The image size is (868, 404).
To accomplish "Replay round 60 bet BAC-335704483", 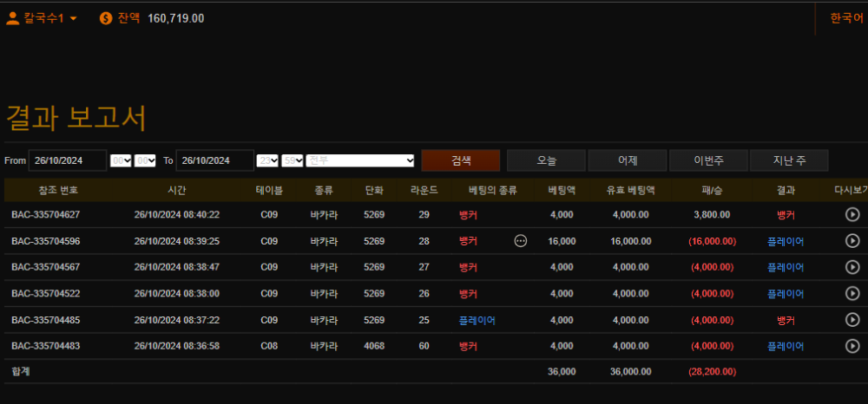I will (852, 346).
